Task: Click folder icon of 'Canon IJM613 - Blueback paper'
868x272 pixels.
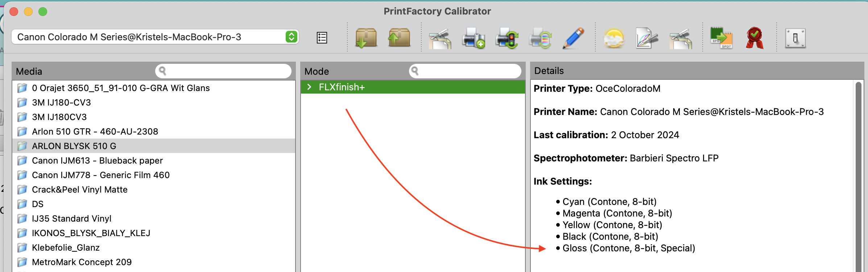Action: click(x=22, y=160)
